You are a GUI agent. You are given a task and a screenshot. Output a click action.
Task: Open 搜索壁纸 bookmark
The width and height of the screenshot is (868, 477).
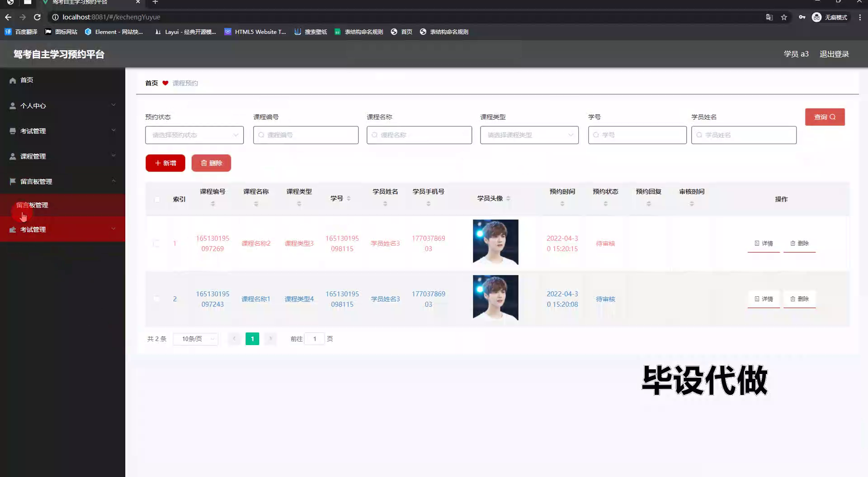click(x=311, y=32)
